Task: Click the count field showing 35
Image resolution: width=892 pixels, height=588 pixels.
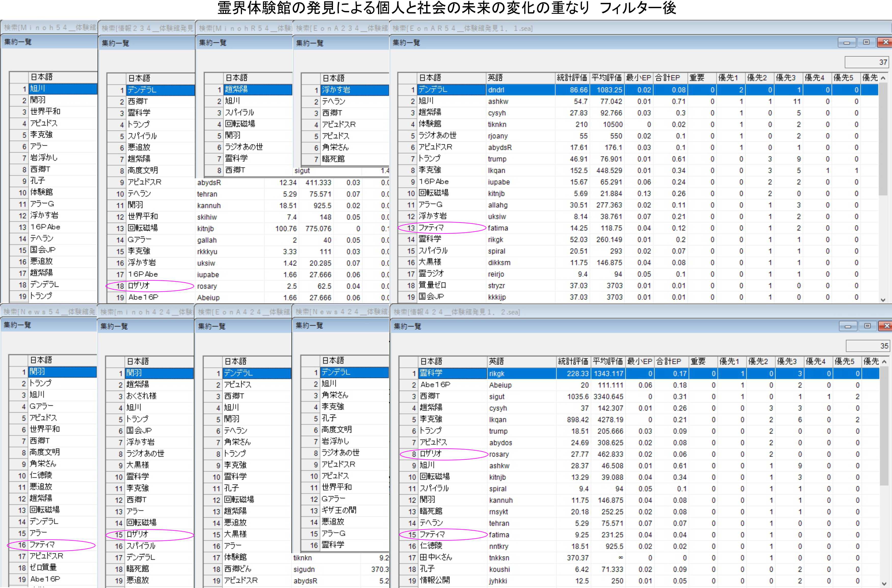Action: click(x=868, y=346)
